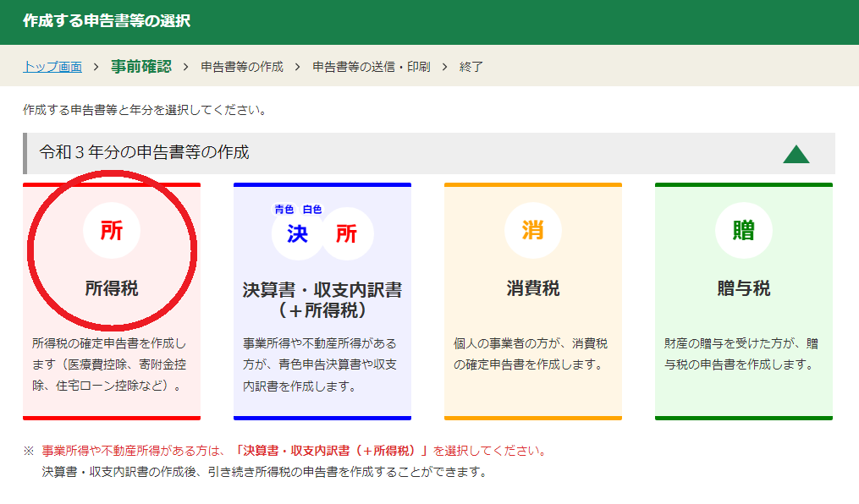
Task: Collapse the 令和３年分 section with green triangle
Action: [x=796, y=154]
